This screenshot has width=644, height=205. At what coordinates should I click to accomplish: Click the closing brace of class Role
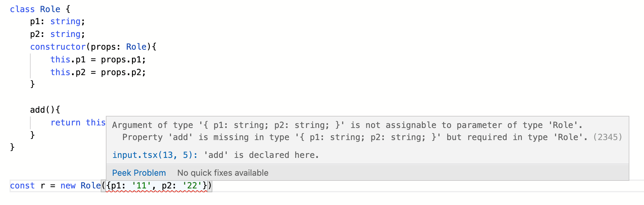pyautogui.click(x=12, y=147)
